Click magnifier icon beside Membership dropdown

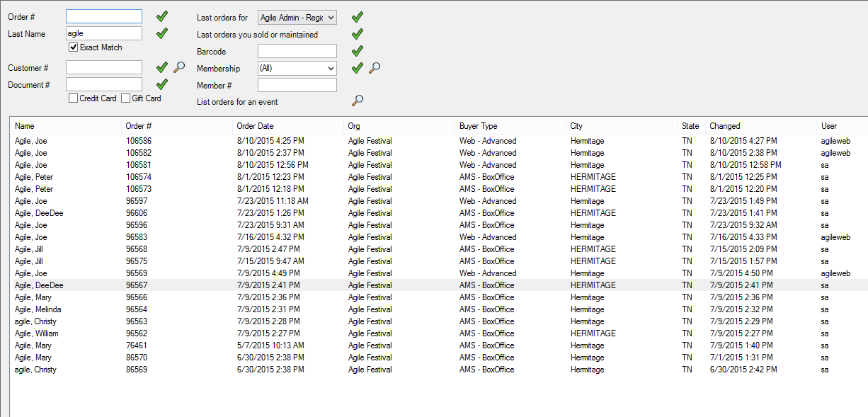pos(375,68)
